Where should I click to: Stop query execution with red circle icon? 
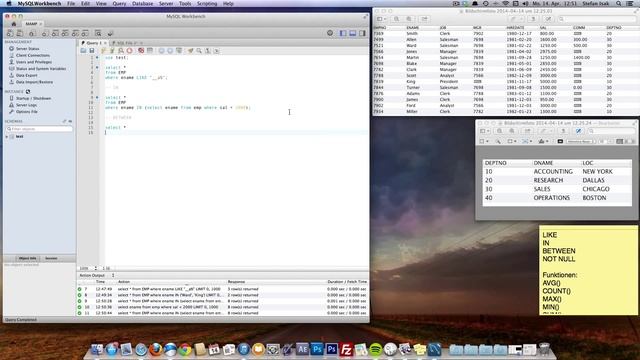point(129,51)
